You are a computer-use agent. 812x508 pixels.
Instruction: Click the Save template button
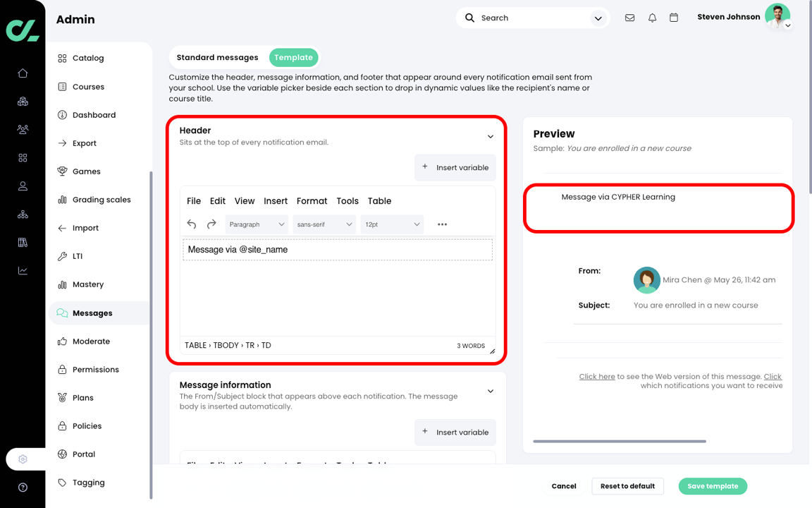point(713,486)
